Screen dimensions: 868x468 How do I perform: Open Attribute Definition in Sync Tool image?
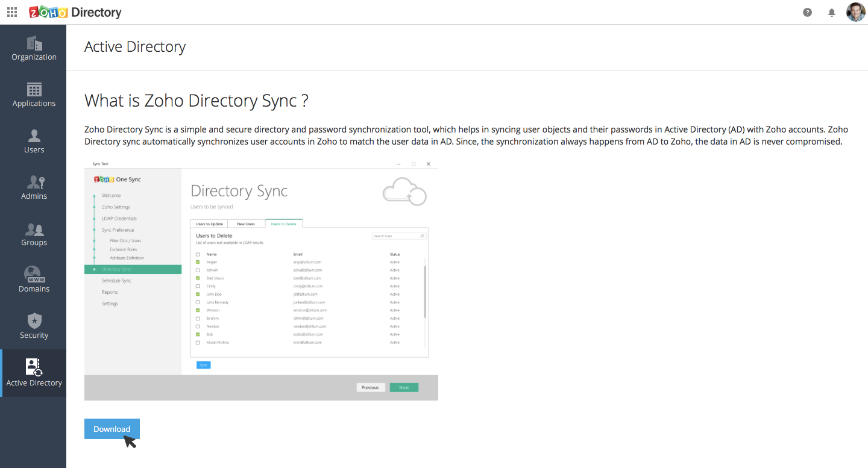pyautogui.click(x=127, y=258)
